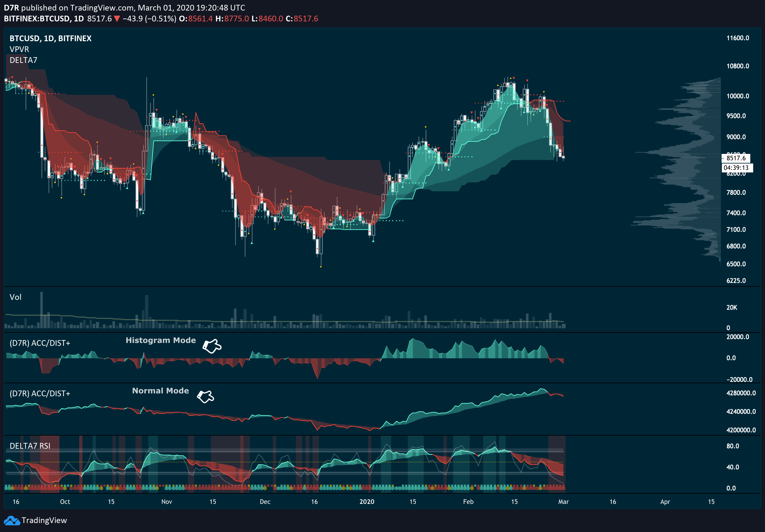Click the red down-triangle price change indicator
This screenshot has height=532, width=765.
point(117,19)
